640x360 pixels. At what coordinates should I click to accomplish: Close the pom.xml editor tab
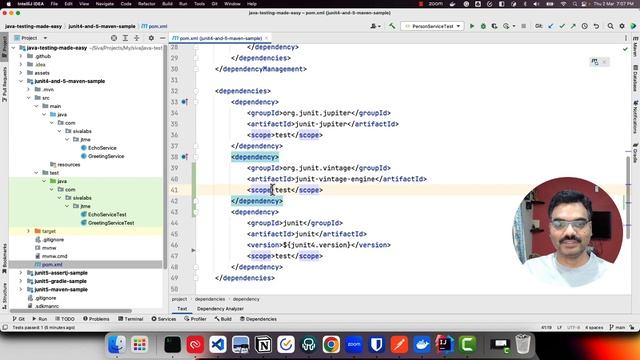(x=267, y=38)
